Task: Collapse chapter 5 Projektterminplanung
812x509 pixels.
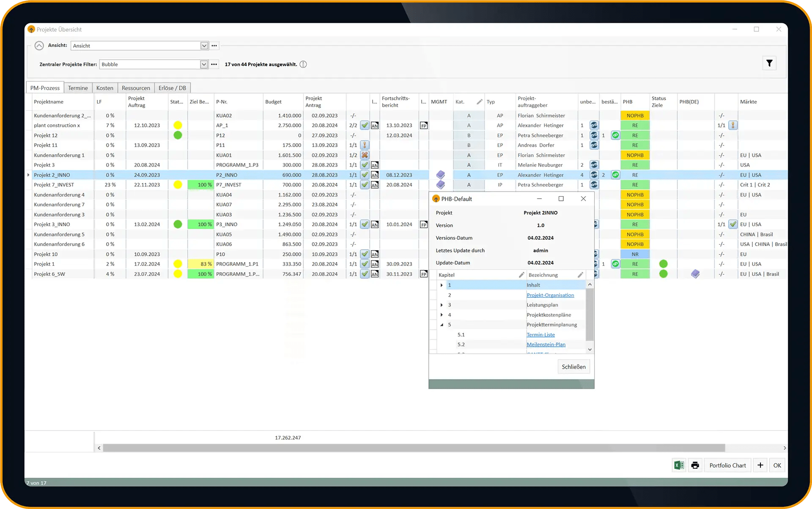Action: point(442,325)
